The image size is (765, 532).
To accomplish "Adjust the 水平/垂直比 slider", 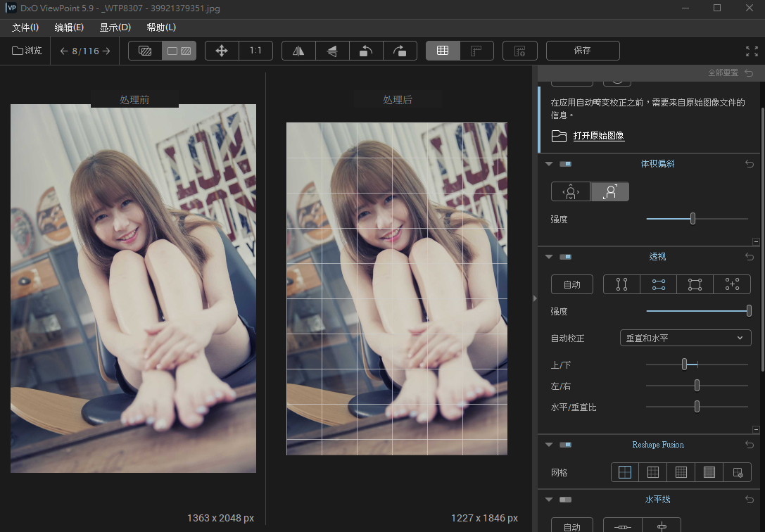I will point(697,406).
